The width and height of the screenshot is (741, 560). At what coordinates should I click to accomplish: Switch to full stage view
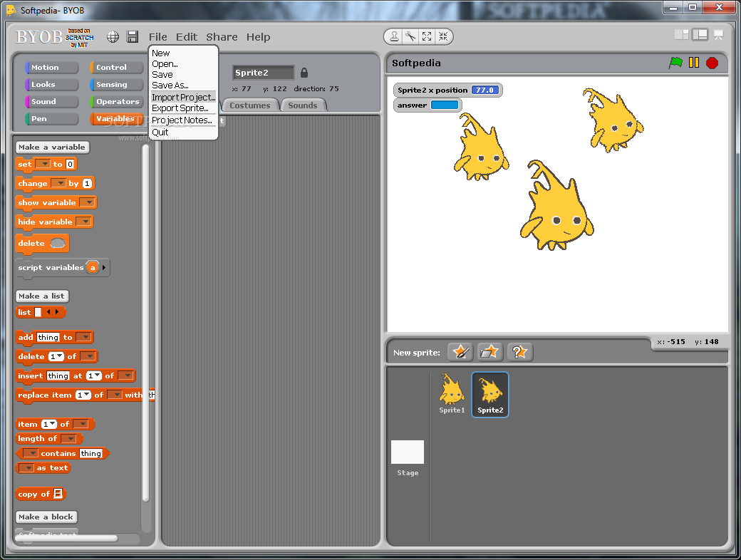coord(700,34)
